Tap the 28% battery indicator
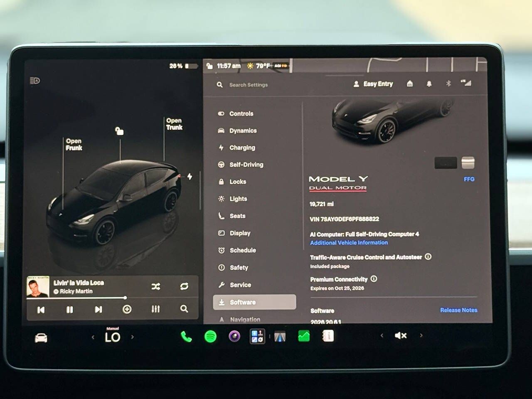The width and height of the screenshot is (532, 399). coord(183,66)
